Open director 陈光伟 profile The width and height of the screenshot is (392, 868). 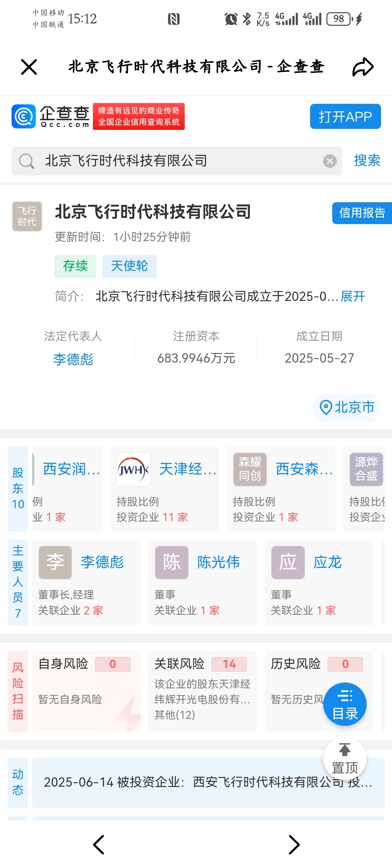click(218, 562)
